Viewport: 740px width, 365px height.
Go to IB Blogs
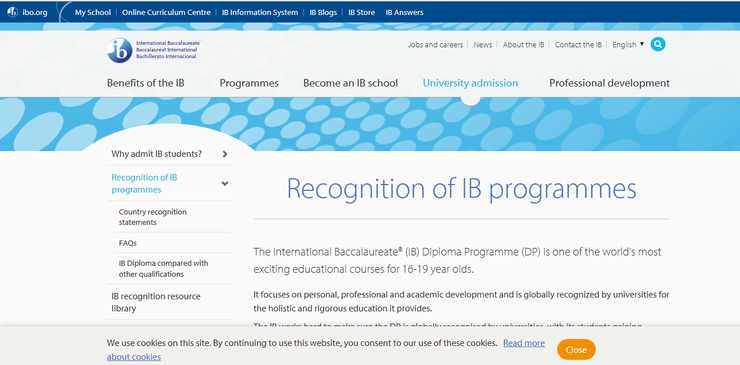pyautogui.click(x=323, y=12)
